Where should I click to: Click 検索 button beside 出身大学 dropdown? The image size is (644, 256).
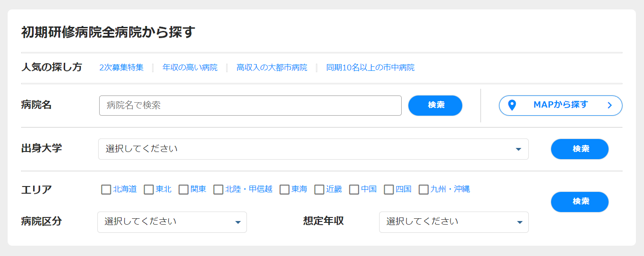(x=580, y=149)
